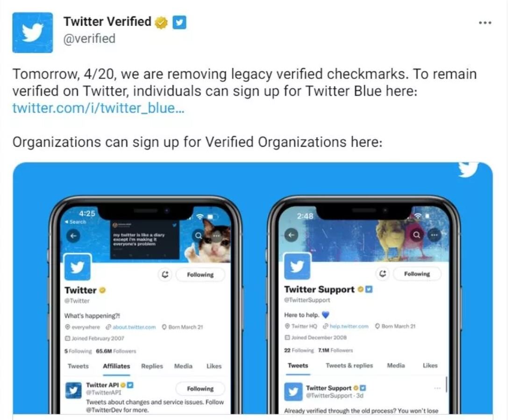Click the @verified handle

(x=89, y=39)
